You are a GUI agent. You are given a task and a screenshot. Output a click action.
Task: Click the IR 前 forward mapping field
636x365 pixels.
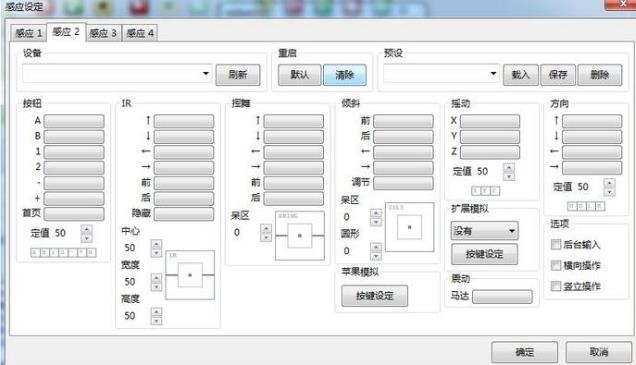coord(184,182)
